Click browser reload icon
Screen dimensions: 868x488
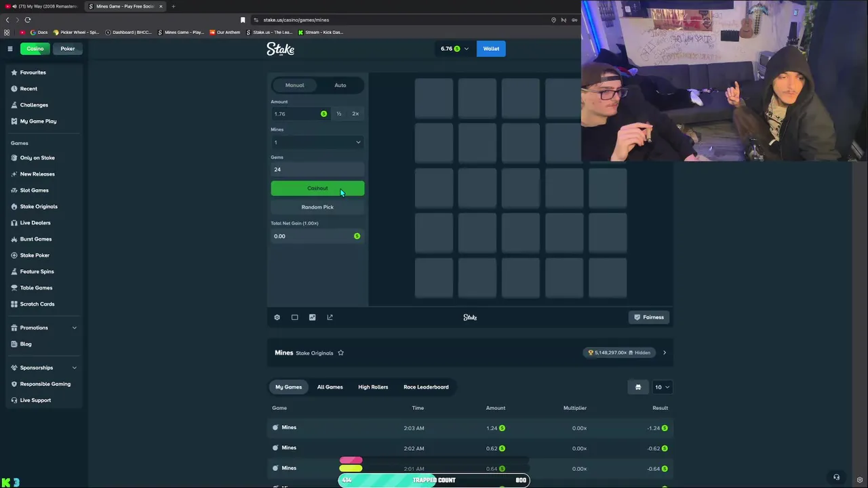(x=27, y=20)
